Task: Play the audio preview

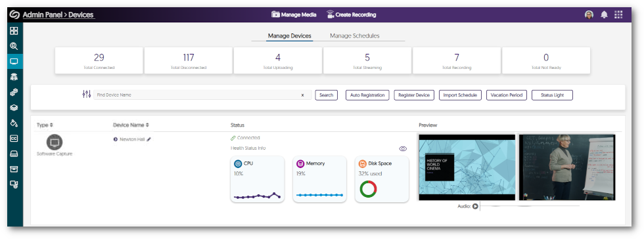Action: pyautogui.click(x=475, y=207)
